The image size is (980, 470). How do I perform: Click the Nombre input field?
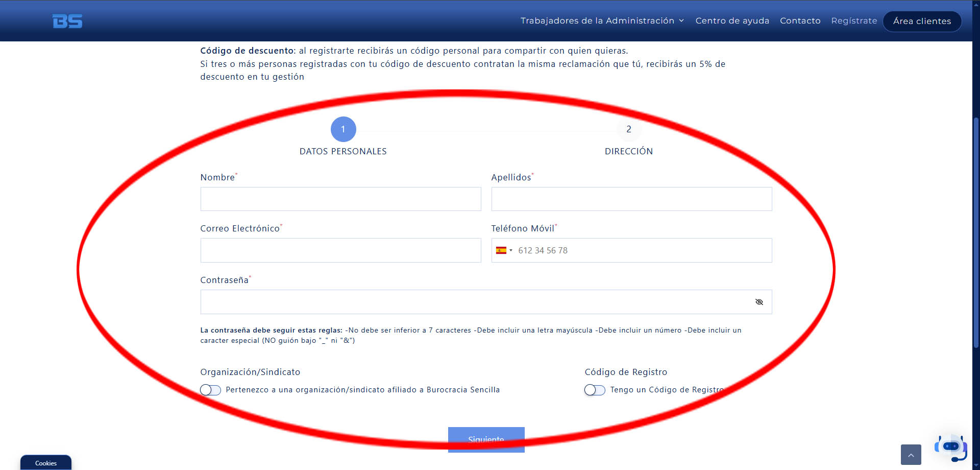coord(340,199)
